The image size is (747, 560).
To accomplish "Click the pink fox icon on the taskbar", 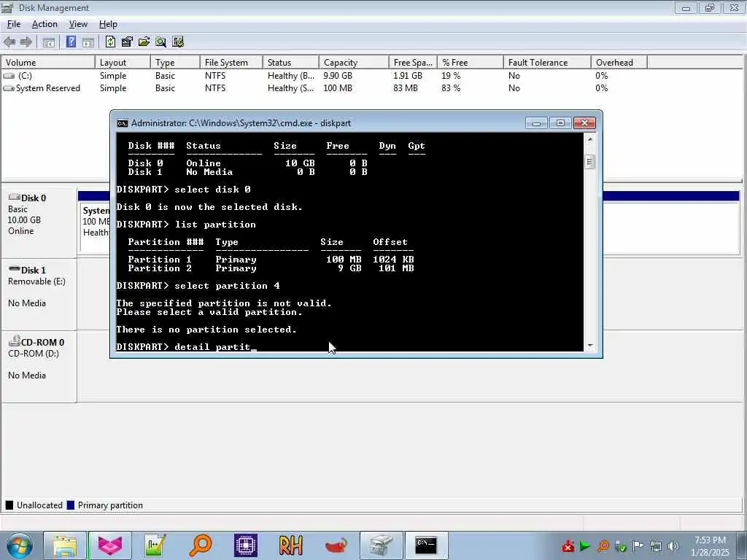I will click(x=110, y=545).
